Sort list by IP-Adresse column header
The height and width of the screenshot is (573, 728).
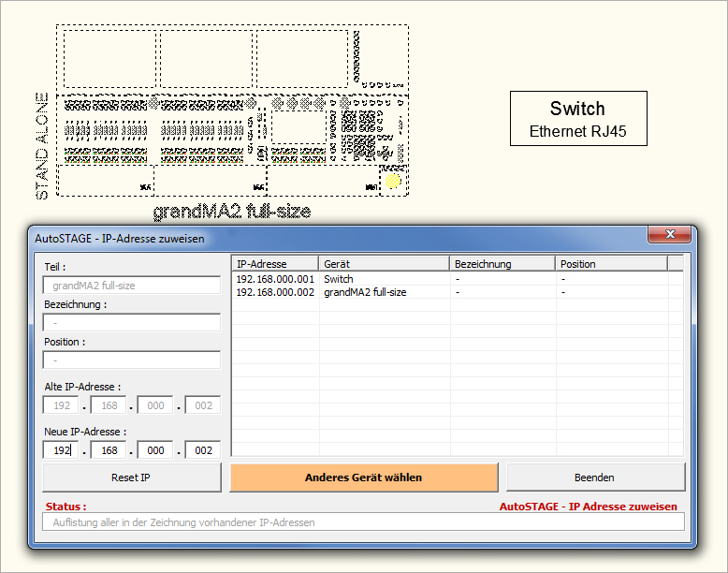click(x=275, y=264)
